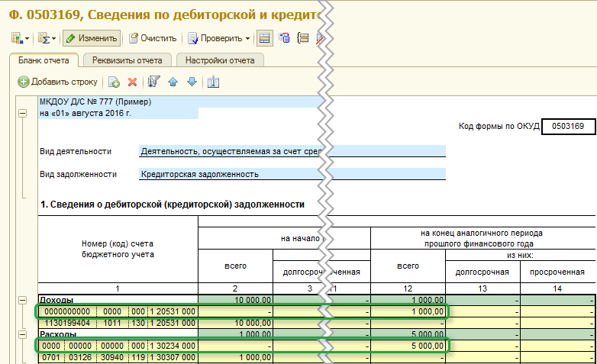Click the 03126 code cell
Screen dimensions: 597x364
80,358
